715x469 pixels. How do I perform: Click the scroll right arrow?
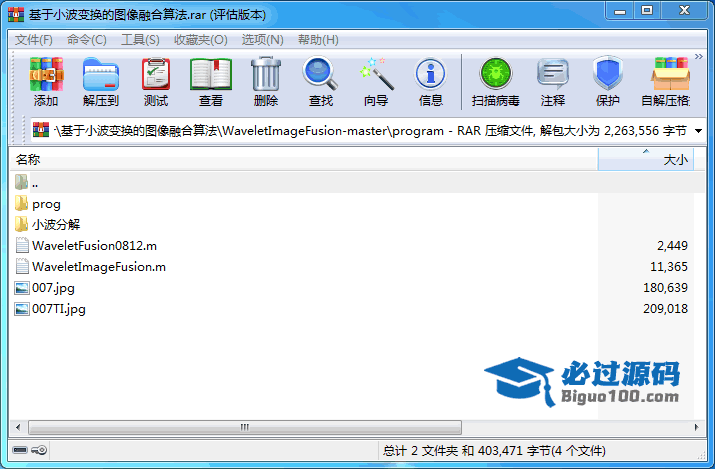point(696,427)
